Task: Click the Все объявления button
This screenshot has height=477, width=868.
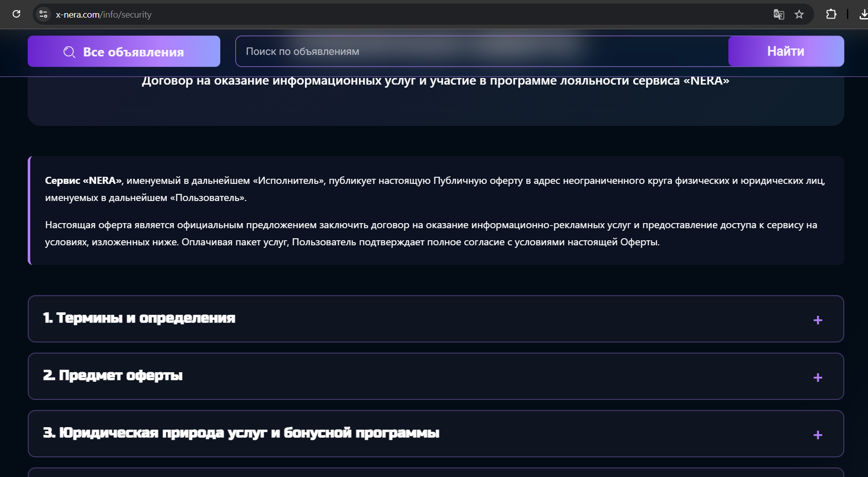Action: tap(124, 51)
